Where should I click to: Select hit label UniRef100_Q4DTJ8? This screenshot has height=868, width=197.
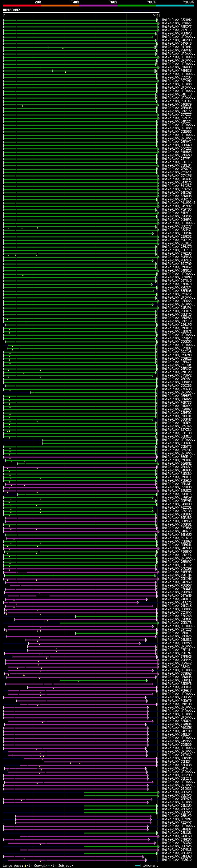pos(177,94)
